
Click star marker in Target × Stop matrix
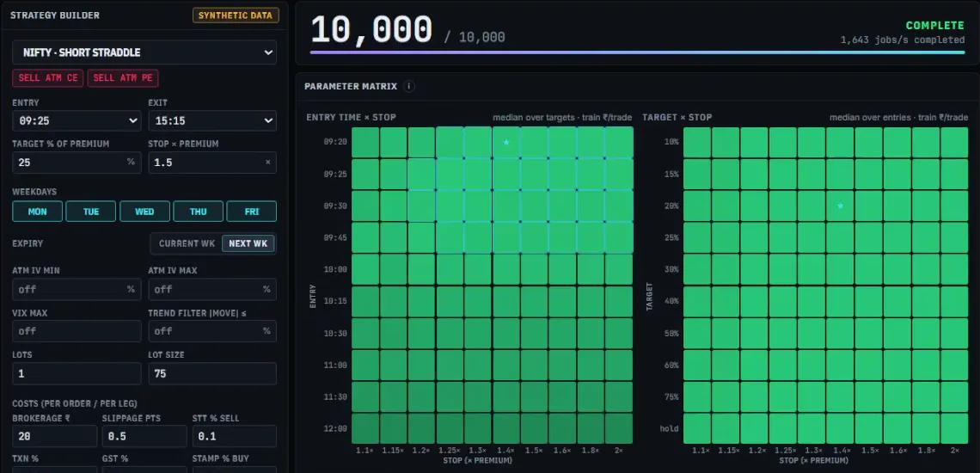(x=840, y=206)
